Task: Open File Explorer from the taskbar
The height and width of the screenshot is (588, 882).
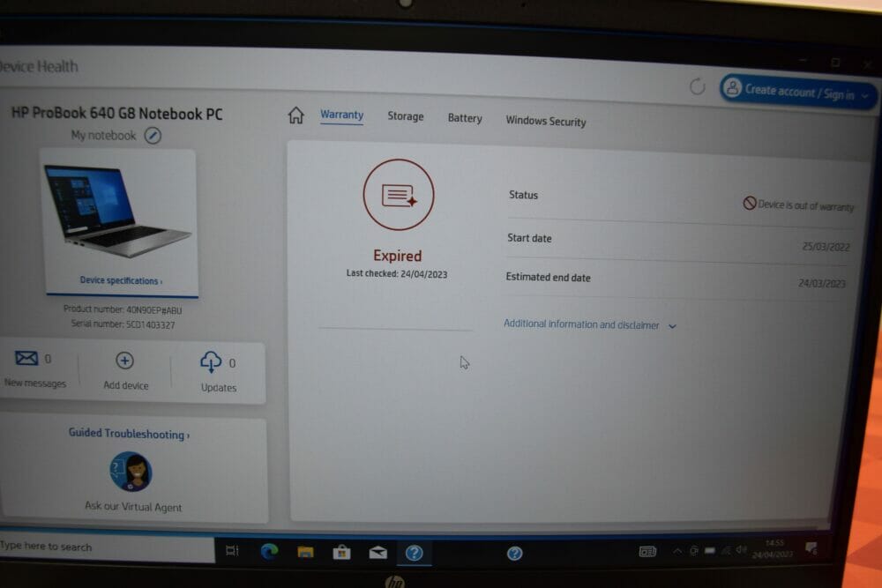Action: coord(305,552)
